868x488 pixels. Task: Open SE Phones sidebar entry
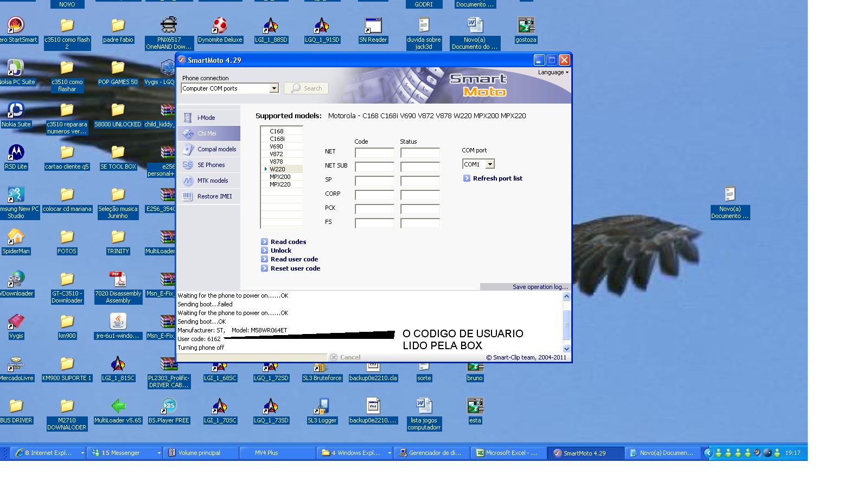pos(209,165)
